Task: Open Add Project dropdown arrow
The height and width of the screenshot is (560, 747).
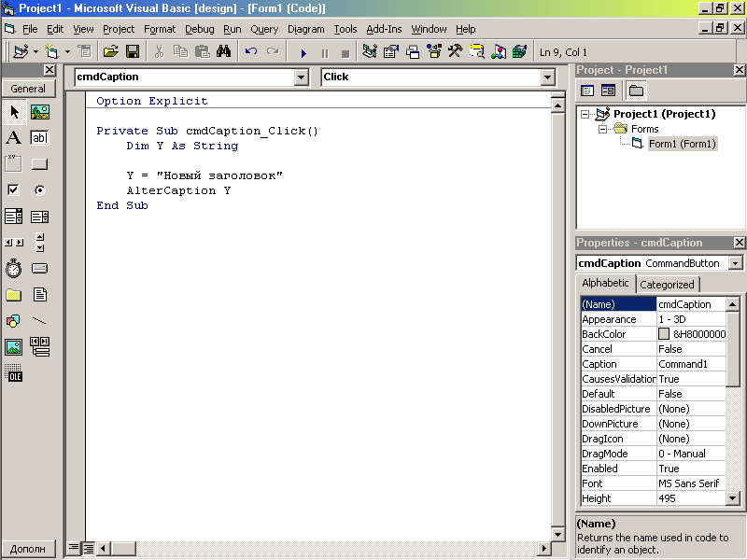Action: (35, 51)
